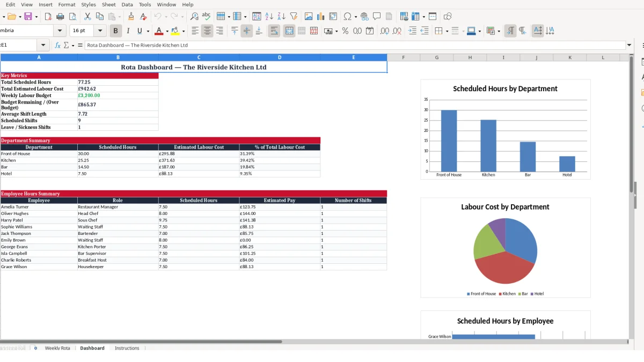Open the Insert menu

point(46,4)
